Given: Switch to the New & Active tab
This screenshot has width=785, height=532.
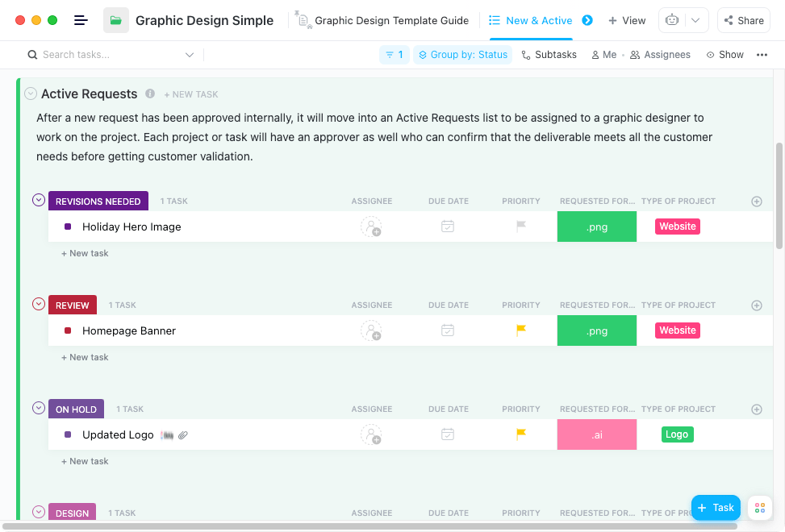Looking at the screenshot, I should (x=531, y=21).
